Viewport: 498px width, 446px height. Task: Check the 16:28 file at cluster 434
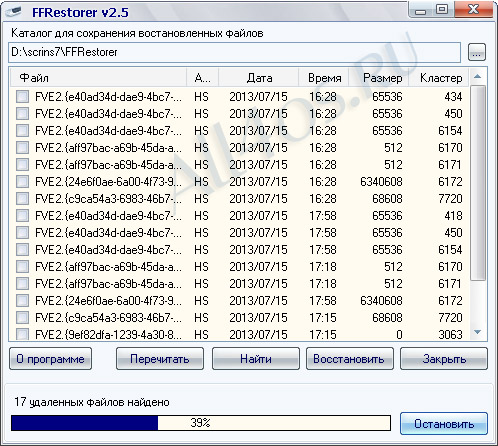pos(22,97)
